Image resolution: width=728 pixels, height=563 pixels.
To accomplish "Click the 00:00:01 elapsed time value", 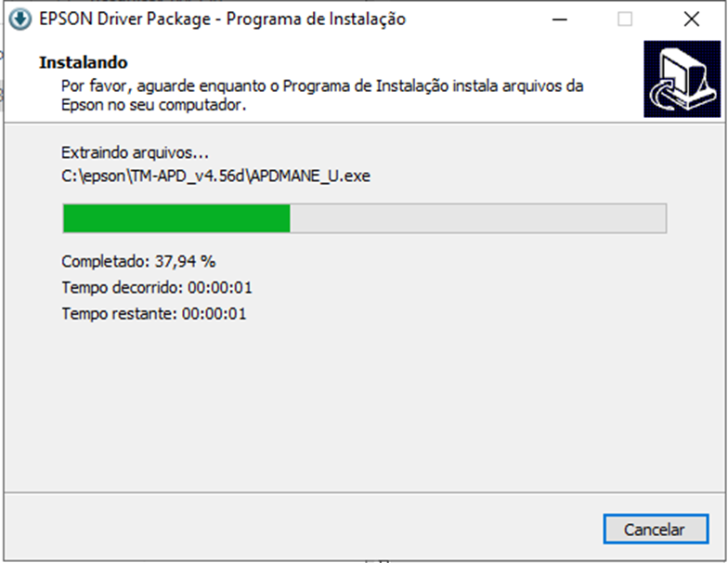I will point(220,288).
